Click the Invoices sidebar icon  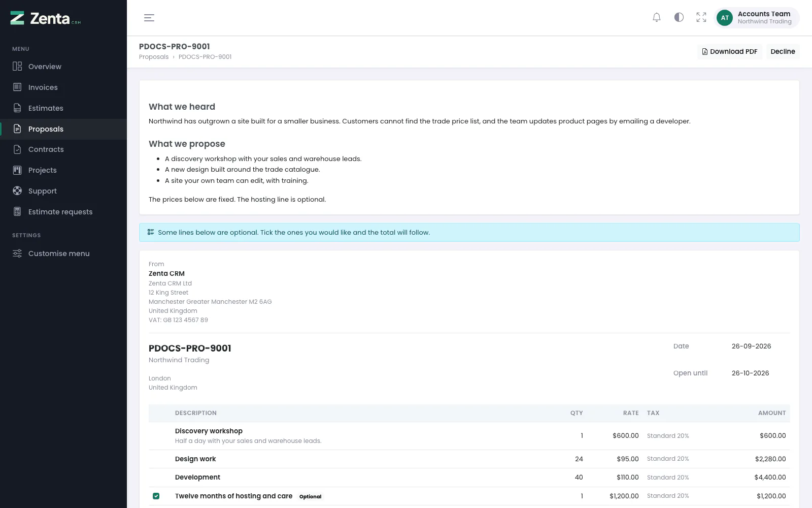click(17, 87)
